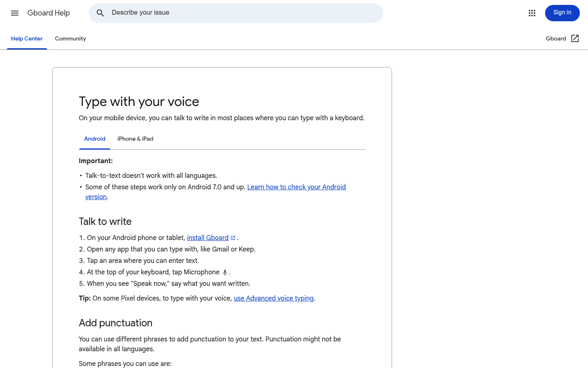588x368 pixels.
Task: Open the Help Center tab
Action: pyautogui.click(x=27, y=38)
